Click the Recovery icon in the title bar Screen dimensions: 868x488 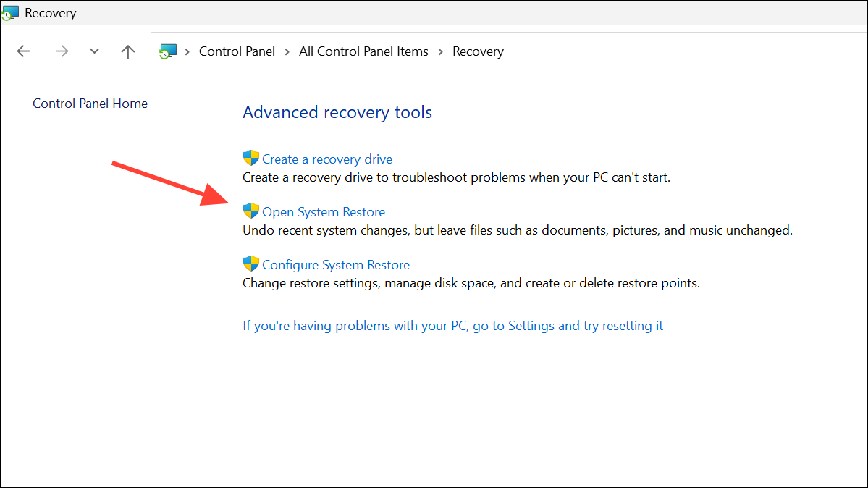click(x=10, y=12)
